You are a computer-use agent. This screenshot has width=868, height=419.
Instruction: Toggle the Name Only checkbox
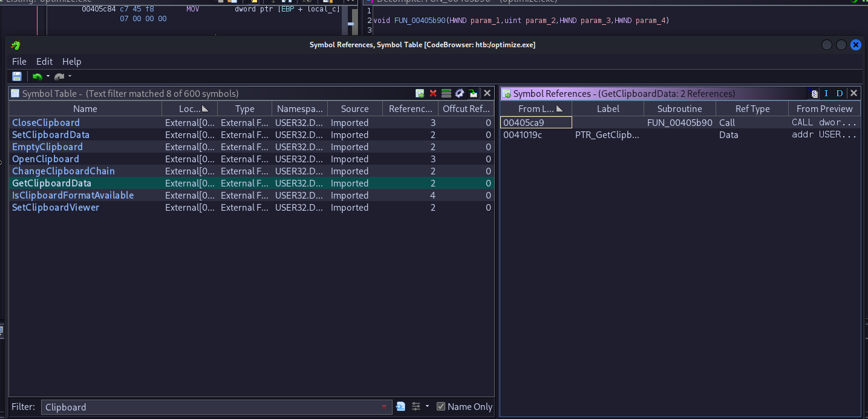coord(441,407)
